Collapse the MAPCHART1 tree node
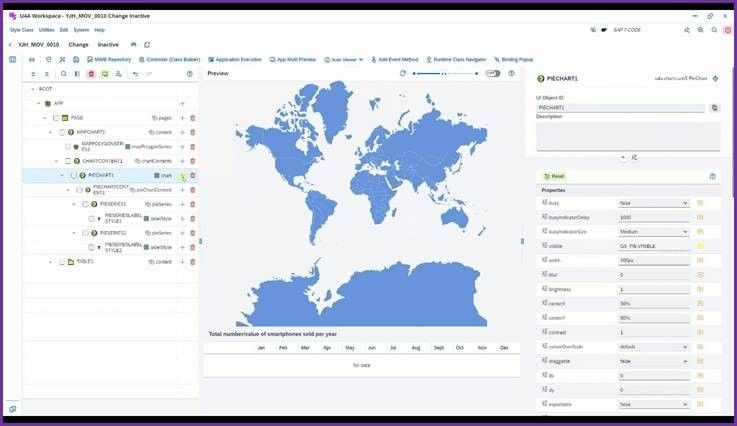This screenshot has width=737, height=426. pos(51,133)
